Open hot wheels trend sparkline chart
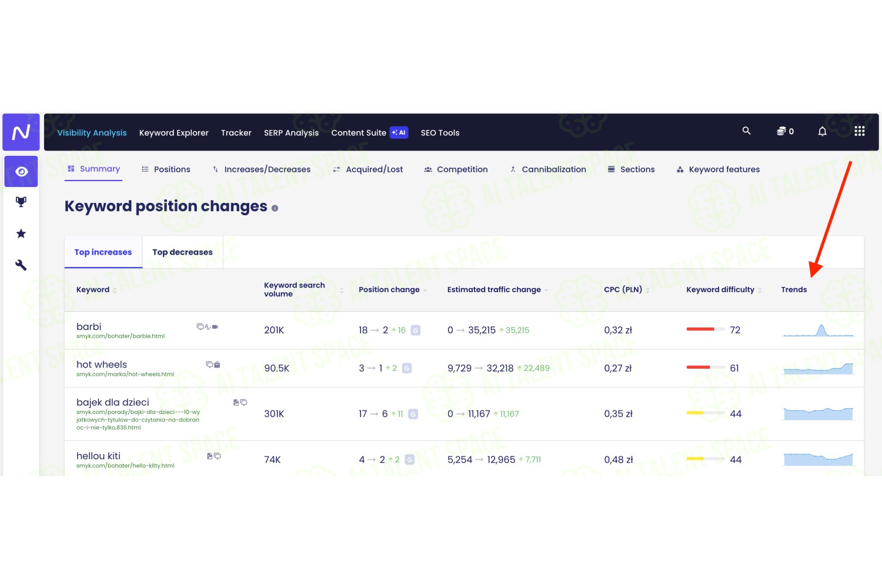 [818, 368]
